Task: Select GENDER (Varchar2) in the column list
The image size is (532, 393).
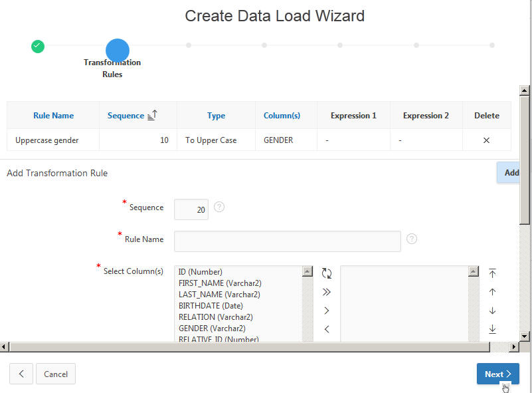Action: (212, 328)
